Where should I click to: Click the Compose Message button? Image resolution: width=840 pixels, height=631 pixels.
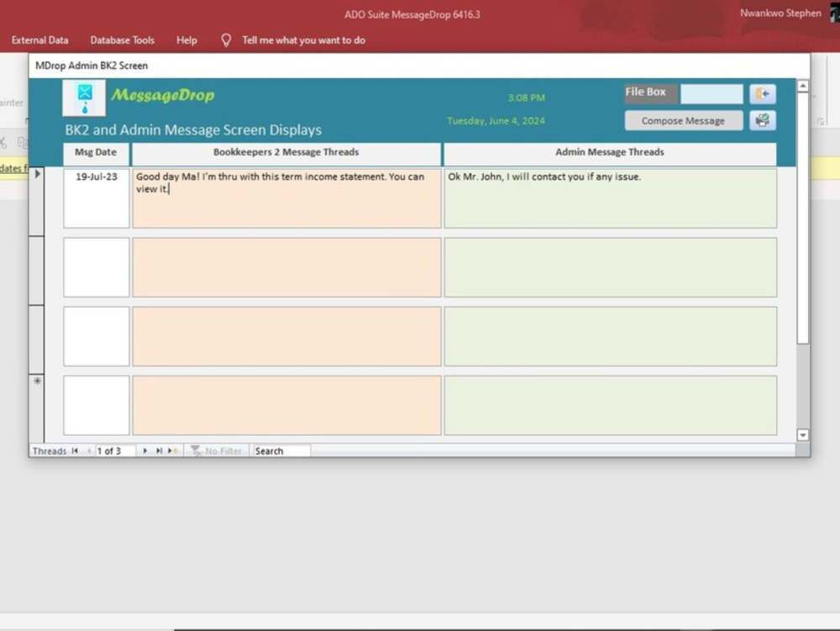(684, 121)
